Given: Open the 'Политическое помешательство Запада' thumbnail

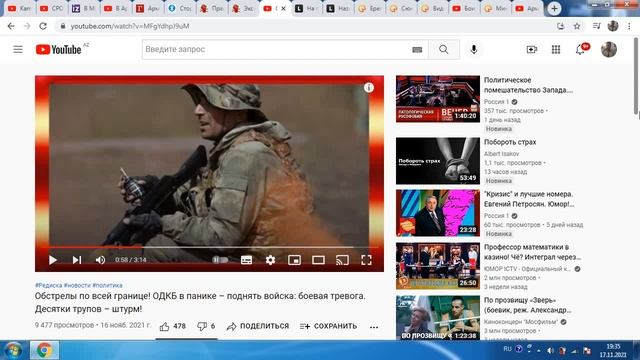Looking at the screenshot, I should pyautogui.click(x=438, y=99).
